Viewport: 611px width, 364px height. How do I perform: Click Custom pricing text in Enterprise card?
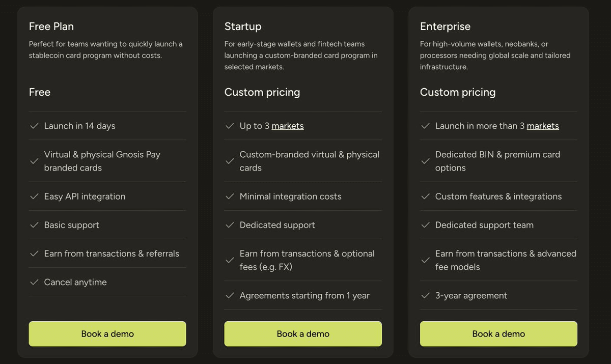pos(458,92)
